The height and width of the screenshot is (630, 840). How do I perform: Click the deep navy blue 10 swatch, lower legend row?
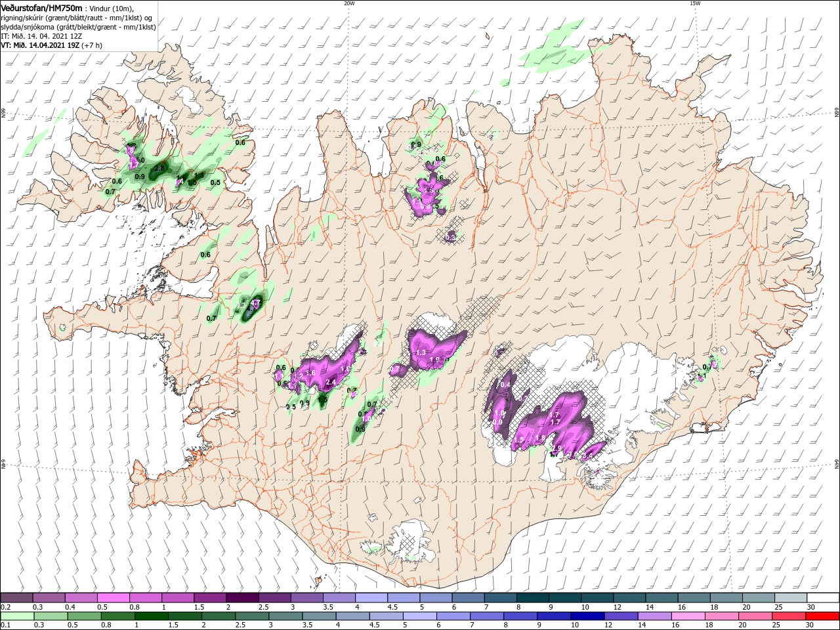coord(587,616)
